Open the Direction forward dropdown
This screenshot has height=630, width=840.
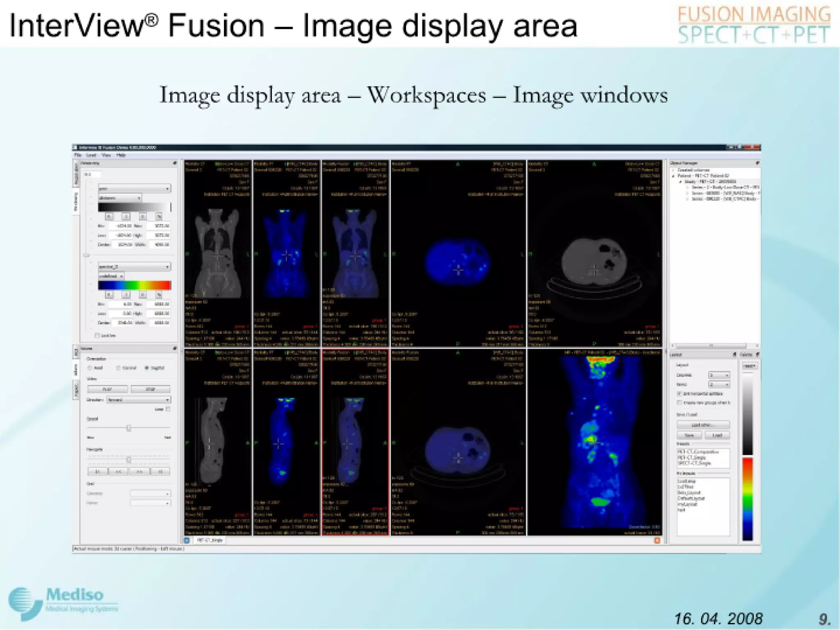click(x=139, y=400)
